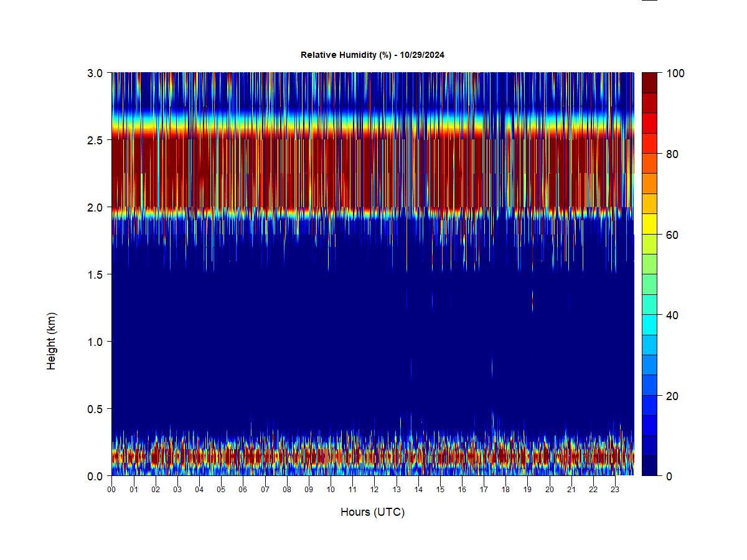Screen dimensions: 747x560
Task: Select the 06 hour tick label
Action: [x=243, y=490]
